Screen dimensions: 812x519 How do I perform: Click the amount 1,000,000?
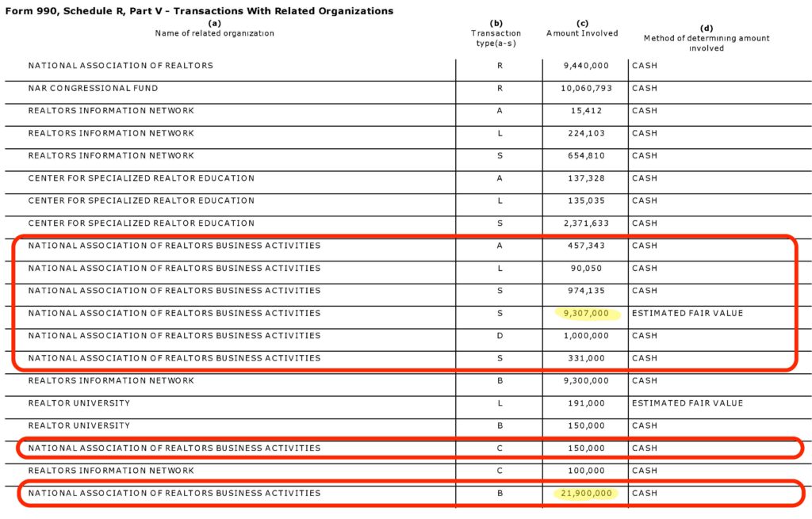click(586, 336)
